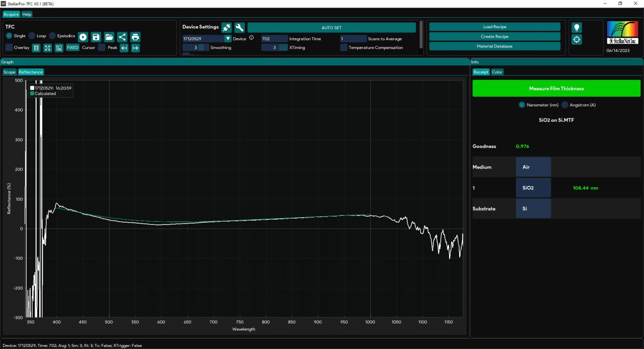Select the Single acquisition mode
Viewport: 644px width, 349px height.
click(16, 36)
